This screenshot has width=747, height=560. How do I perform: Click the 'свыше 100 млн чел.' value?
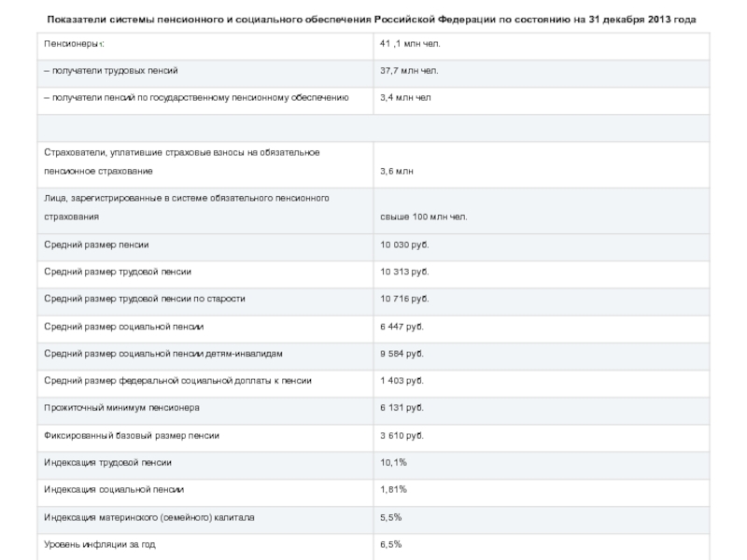tap(423, 217)
